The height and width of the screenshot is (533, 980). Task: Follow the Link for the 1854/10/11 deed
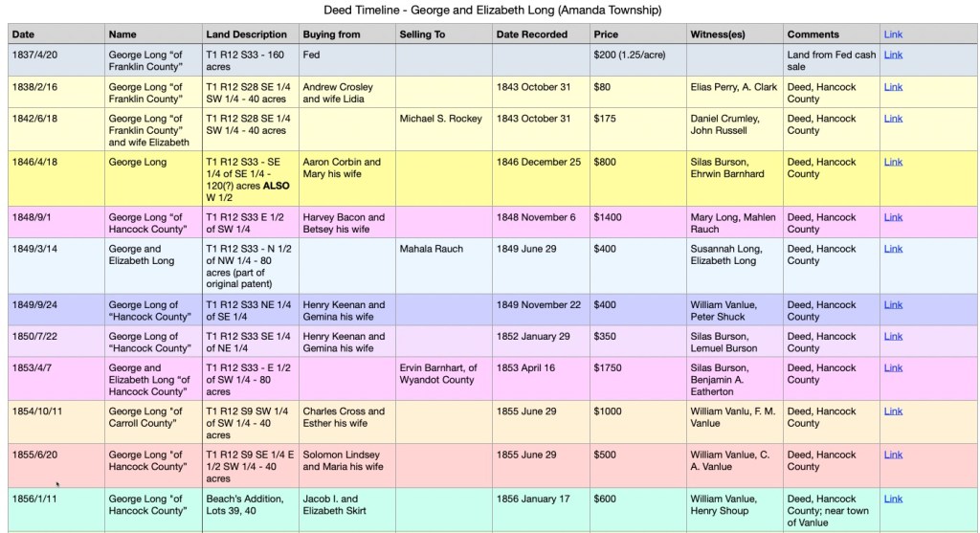[892, 411]
